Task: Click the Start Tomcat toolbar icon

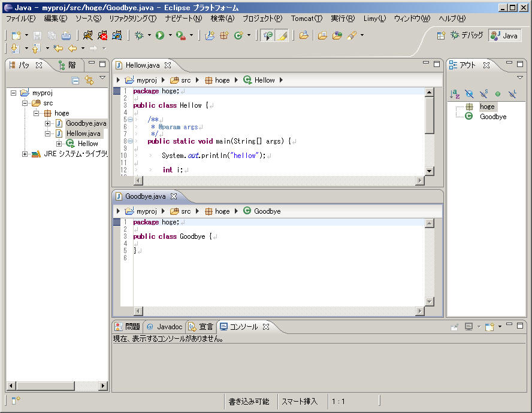Action: (x=88, y=35)
